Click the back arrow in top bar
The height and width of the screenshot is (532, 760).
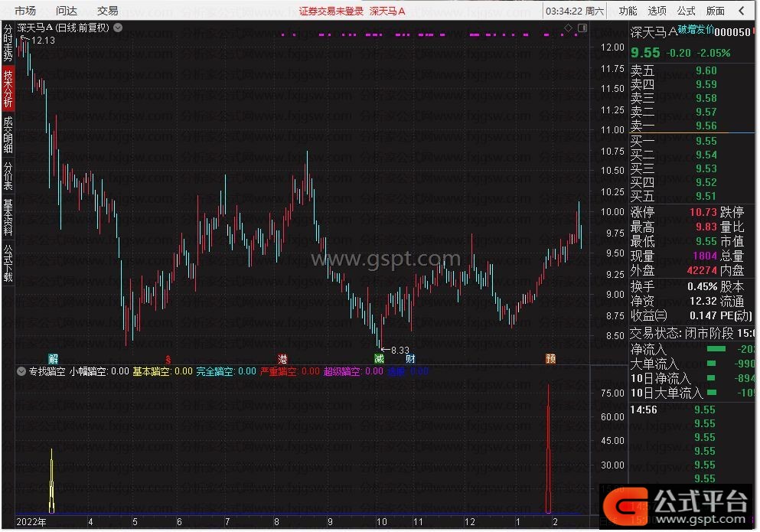pyautogui.click(x=742, y=11)
